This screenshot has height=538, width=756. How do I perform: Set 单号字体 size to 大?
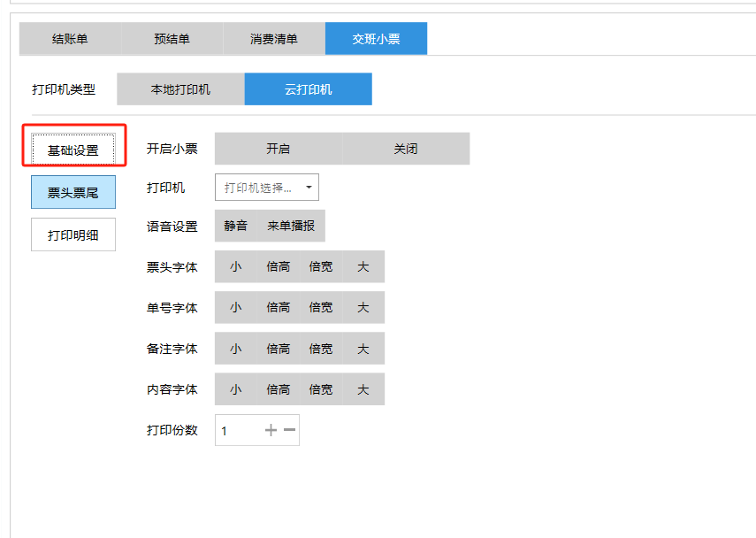(363, 307)
